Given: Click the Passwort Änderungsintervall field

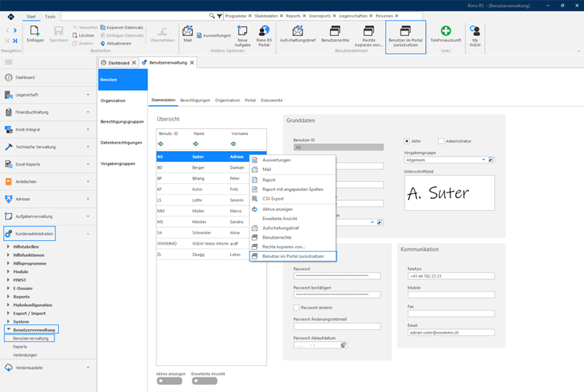Looking at the screenshot, I should click(337, 326).
